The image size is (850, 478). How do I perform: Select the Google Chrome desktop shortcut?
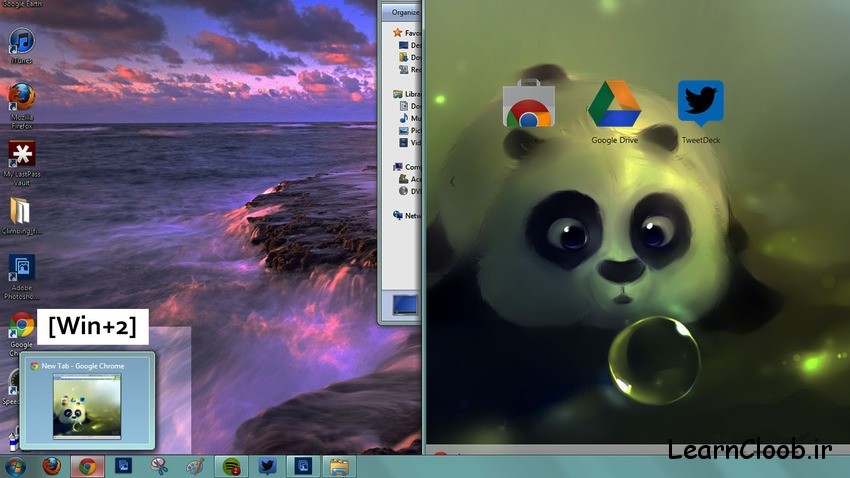(x=22, y=332)
